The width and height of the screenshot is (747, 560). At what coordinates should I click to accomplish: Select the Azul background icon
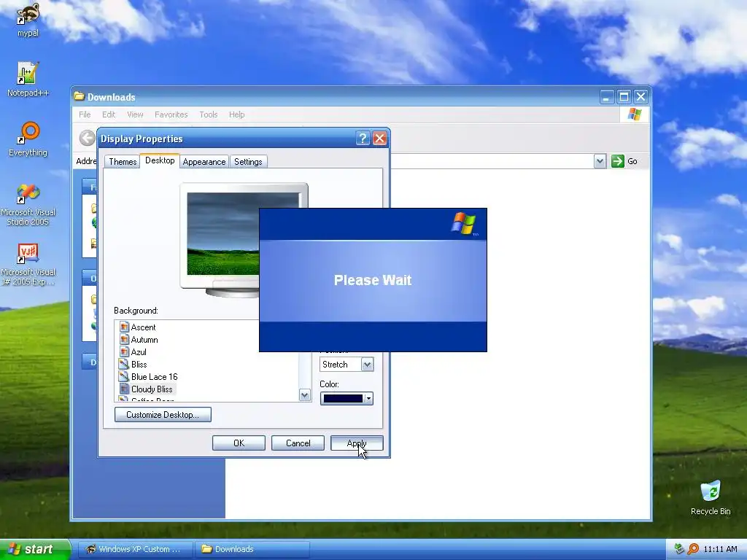click(x=124, y=352)
